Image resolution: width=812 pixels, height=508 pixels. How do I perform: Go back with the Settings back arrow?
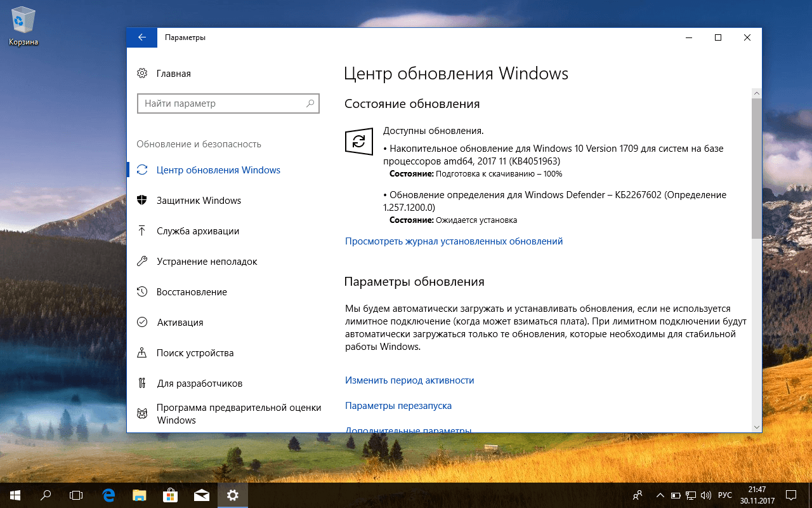(x=142, y=37)
